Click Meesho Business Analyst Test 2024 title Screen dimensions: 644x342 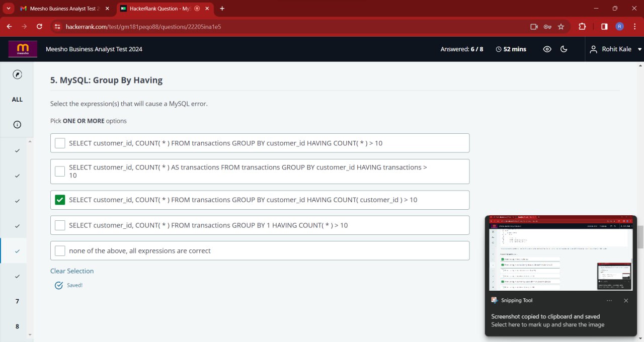click(x=94, y=49)
